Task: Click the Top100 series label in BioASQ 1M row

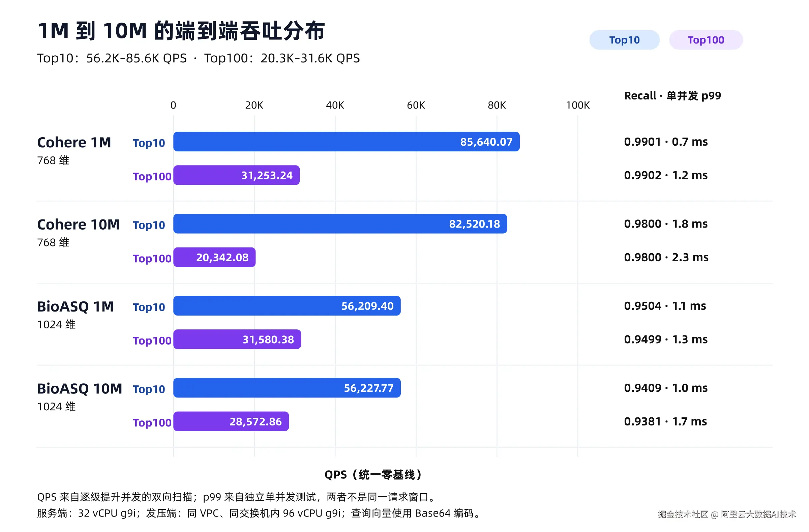Action: click(152, 341)
